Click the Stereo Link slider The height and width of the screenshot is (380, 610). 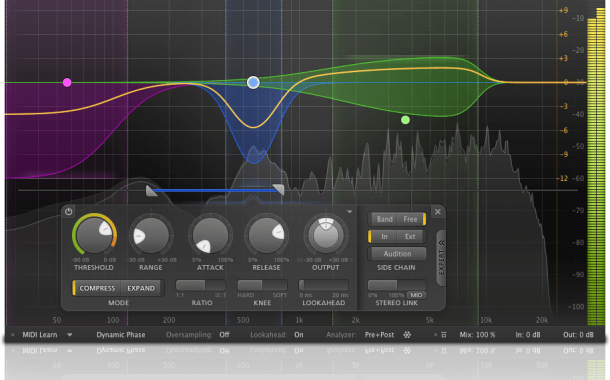397,285
